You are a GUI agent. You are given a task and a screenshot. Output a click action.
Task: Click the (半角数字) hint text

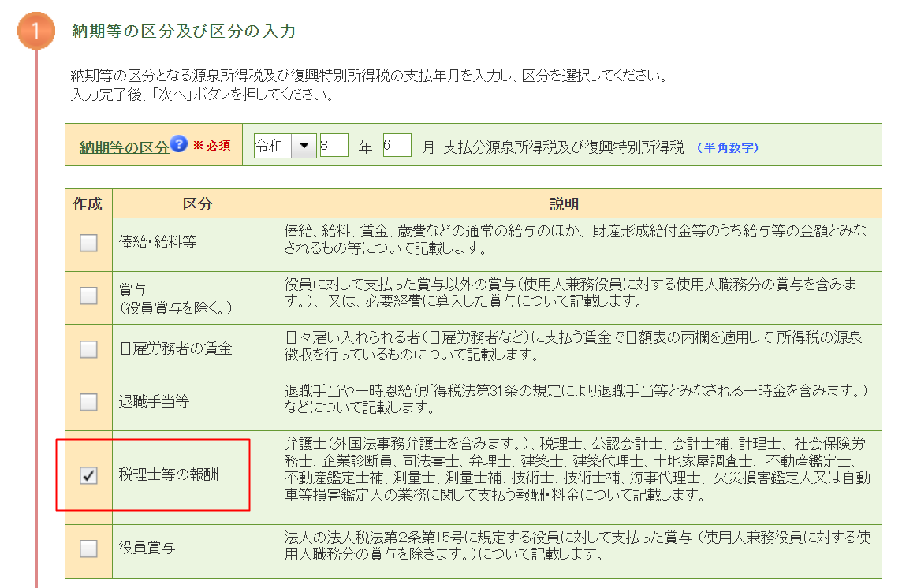tap(728, 148)
